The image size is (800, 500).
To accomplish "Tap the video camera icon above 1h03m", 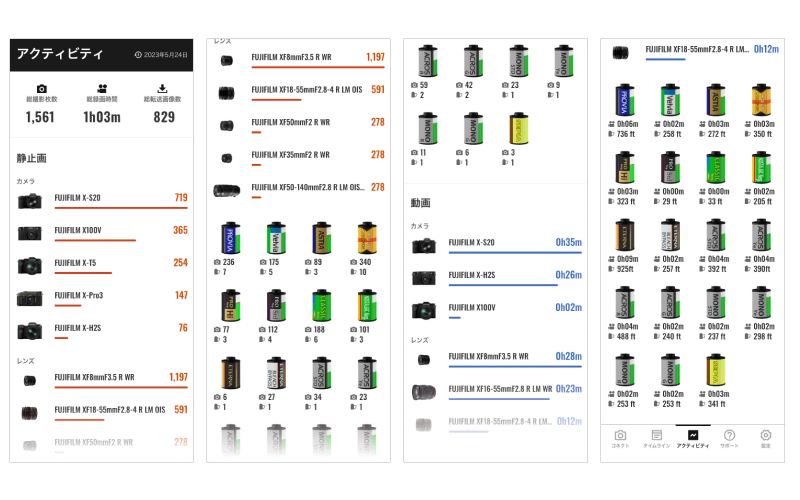I will (102, 88).
